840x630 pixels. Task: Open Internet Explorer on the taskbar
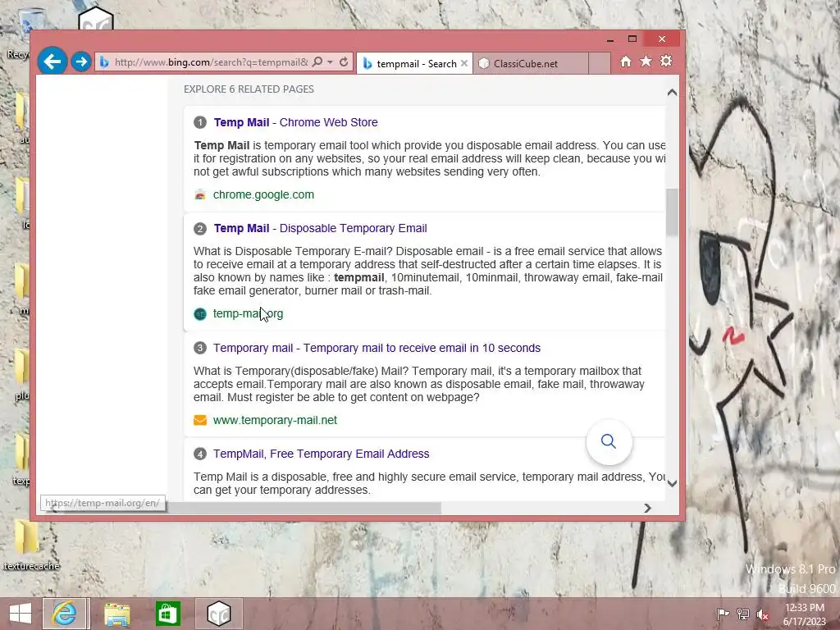(x=64, y=614)
